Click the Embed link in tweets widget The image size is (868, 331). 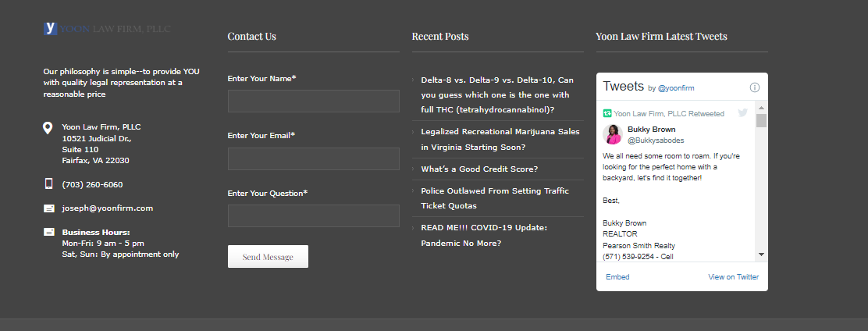tap(617, 277)
